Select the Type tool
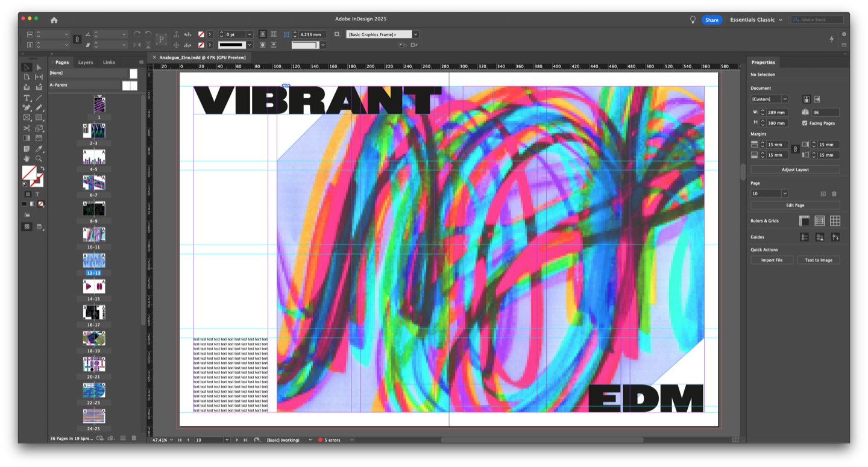 tap(27, 98)
